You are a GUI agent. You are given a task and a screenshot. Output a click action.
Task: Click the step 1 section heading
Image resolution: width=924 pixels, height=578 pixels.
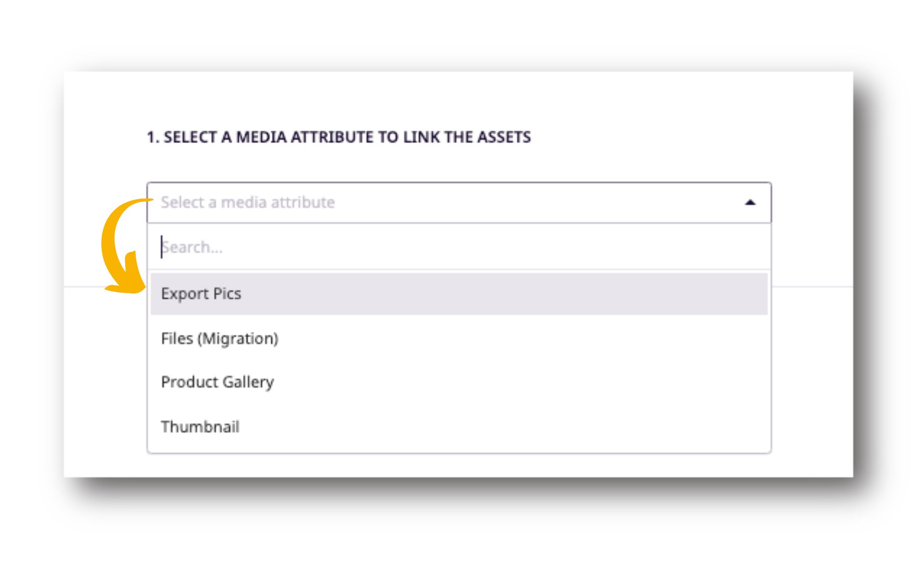[338, 137]
